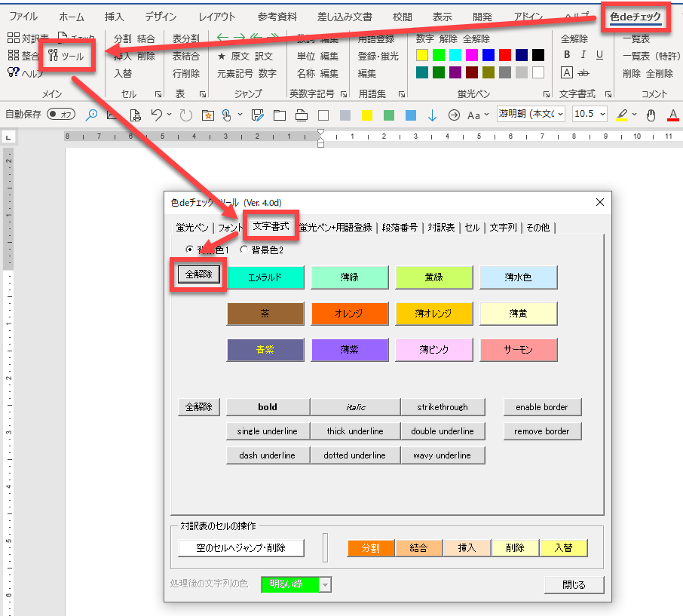Click 空のセルへジャンプ・削除 button
683x616 pixels.
coord(241,548)
